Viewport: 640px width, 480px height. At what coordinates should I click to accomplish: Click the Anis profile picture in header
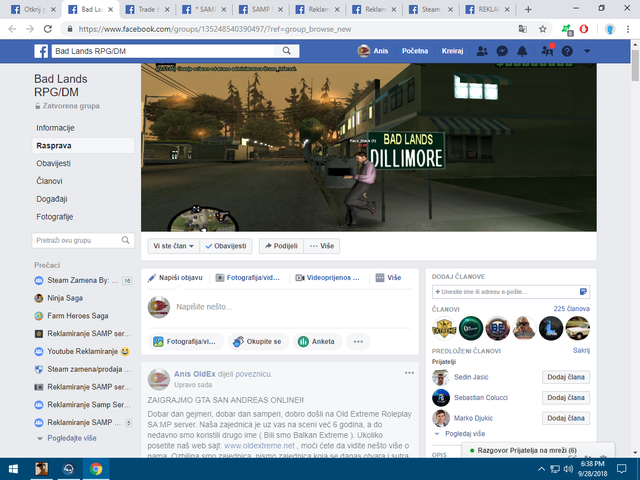364,51
